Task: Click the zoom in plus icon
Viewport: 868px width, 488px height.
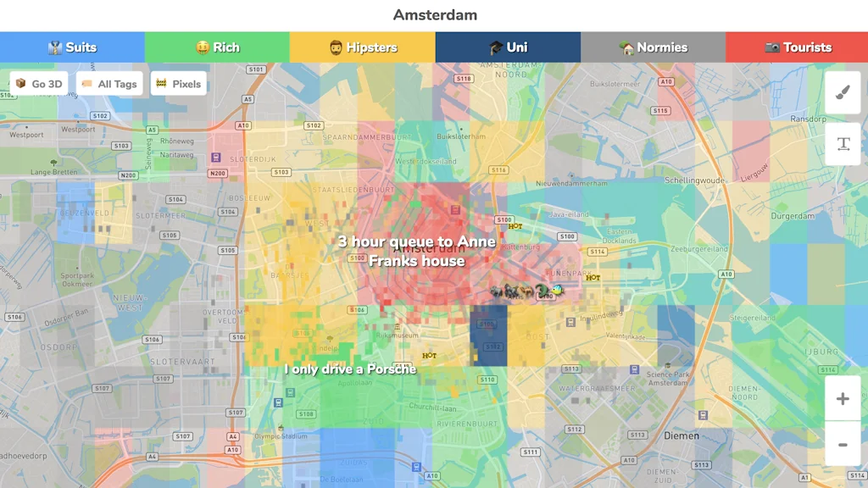Action: pyautogui.click(x=843, y=398)
